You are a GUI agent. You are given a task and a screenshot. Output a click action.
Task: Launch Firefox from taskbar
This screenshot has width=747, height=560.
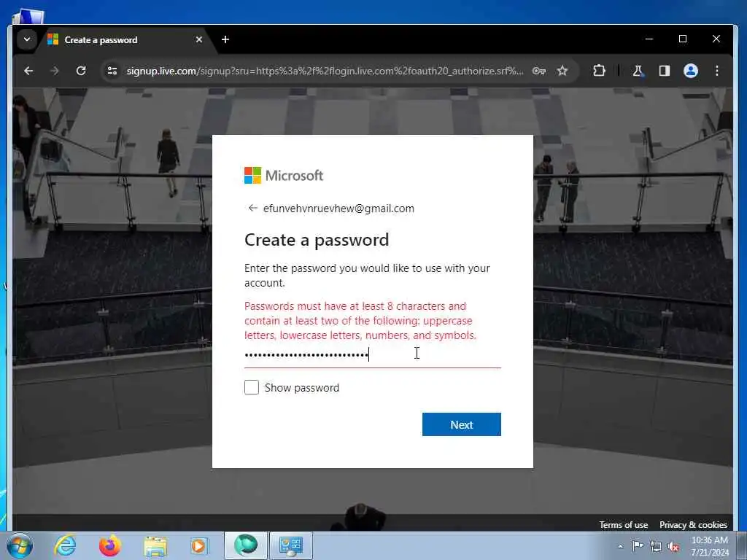pyautogui.click(x=109, y=545)
